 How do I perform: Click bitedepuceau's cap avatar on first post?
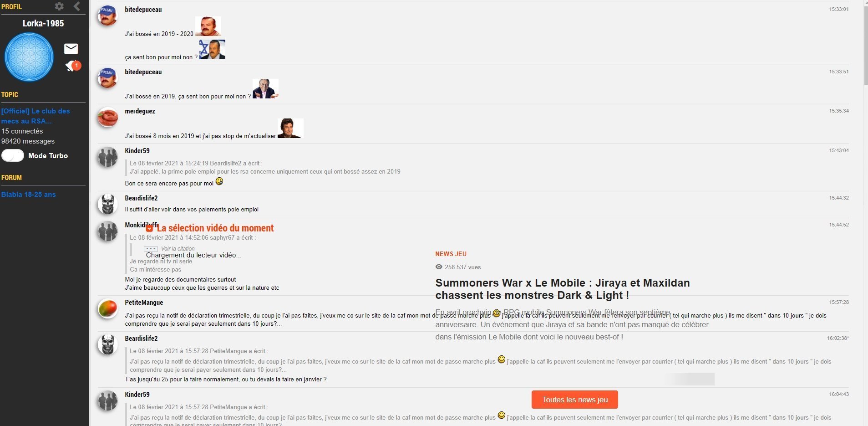pyautogui.click(x=108, y=15)
